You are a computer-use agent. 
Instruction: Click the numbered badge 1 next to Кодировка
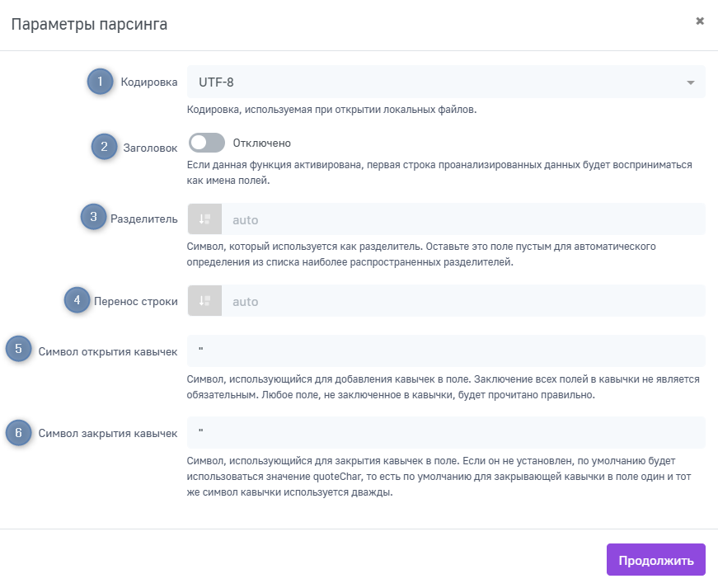tap(100, 82)
